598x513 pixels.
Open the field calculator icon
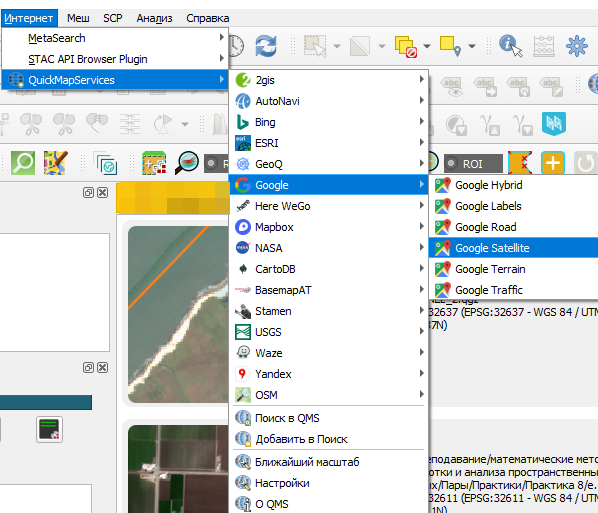point(543,46)
